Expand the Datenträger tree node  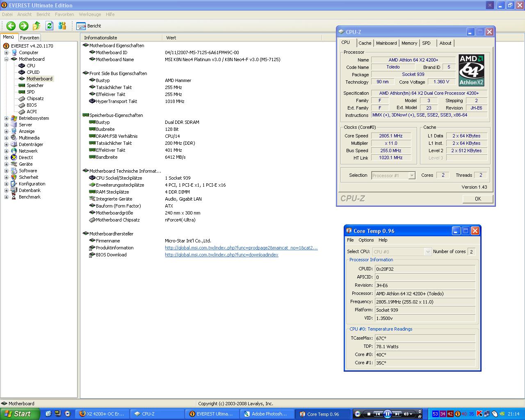click(6, 144)
